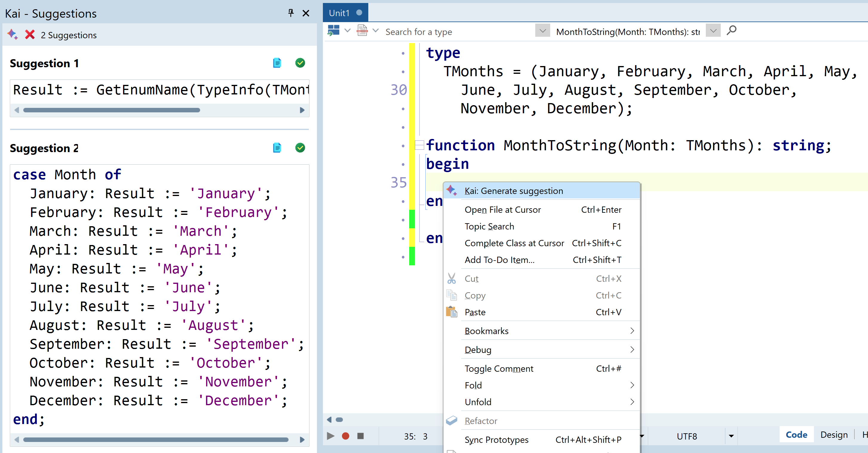This screenshot has height=453, width=868.
Task: Open the MonthToString method dropdown arrow
Action: click(713, 31)
